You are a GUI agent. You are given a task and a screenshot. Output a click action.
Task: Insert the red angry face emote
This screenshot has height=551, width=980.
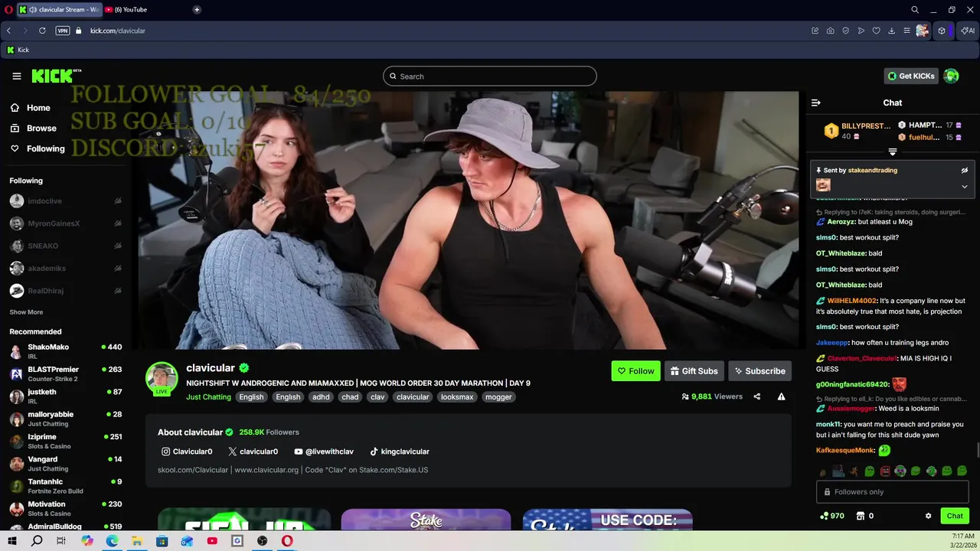point(885,471)
